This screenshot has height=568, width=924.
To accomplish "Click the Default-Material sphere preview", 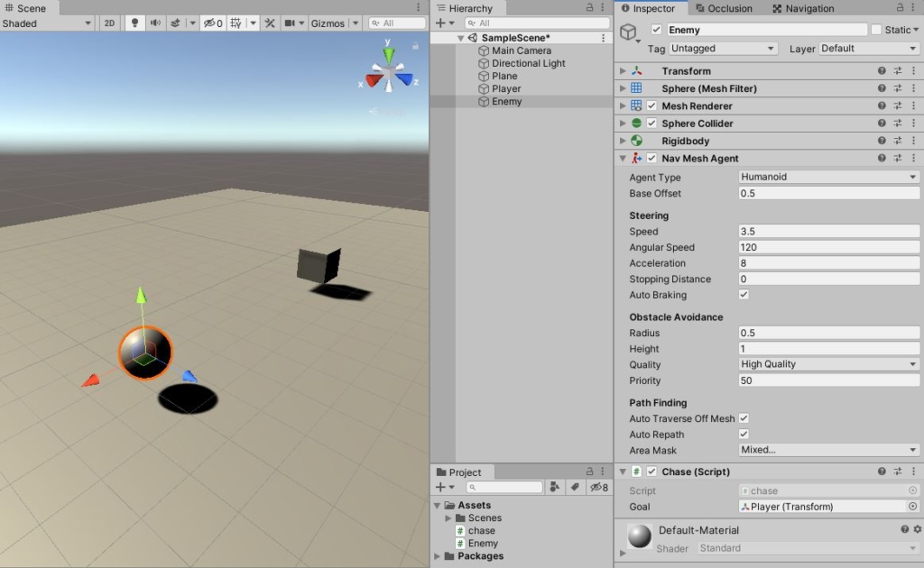I will (640, 536).
